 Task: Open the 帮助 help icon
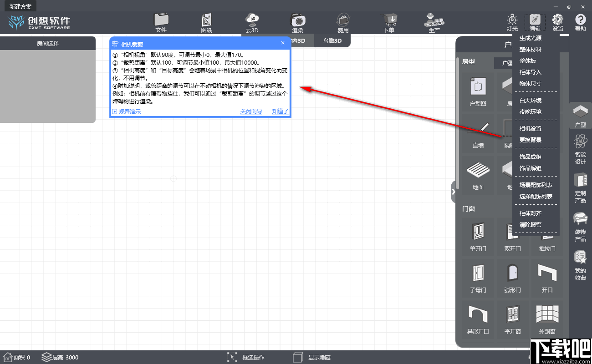pyautogui.click(x=581, y=23)
